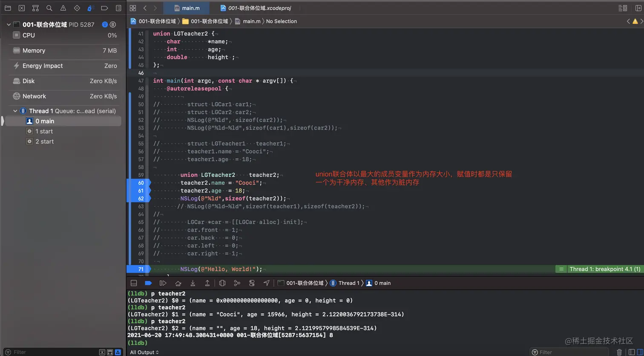Switch to 001-联合体位域.xcodeproj tab

click(x=255, y=8)
